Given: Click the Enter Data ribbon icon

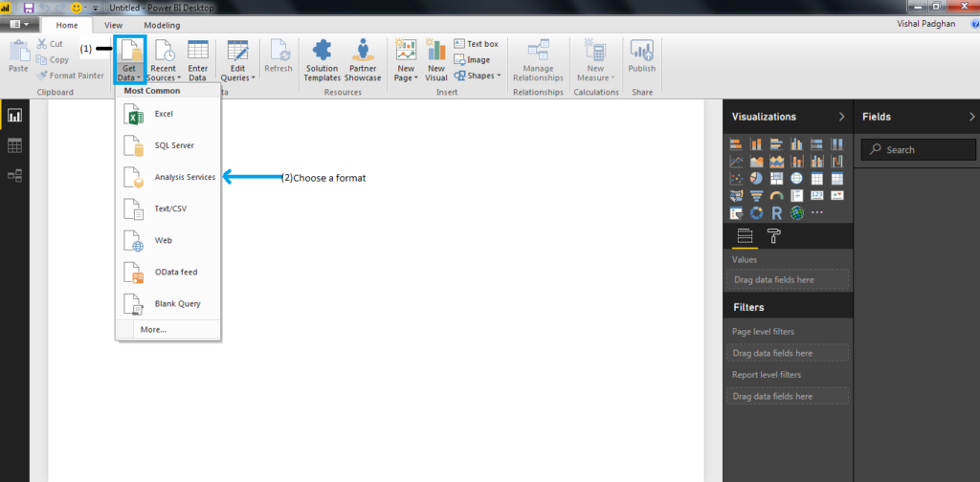Looking at the screenshot, I should tap(198, 59).
